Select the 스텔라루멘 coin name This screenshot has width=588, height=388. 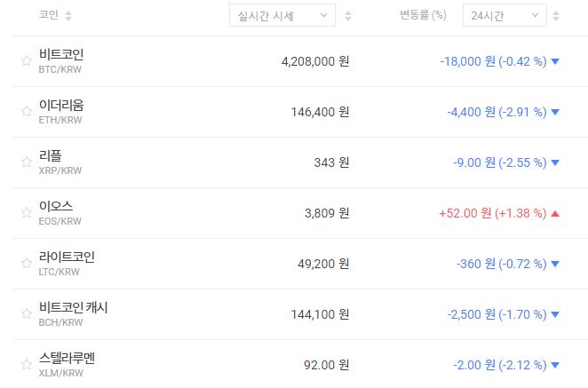[x=67, y=359]
